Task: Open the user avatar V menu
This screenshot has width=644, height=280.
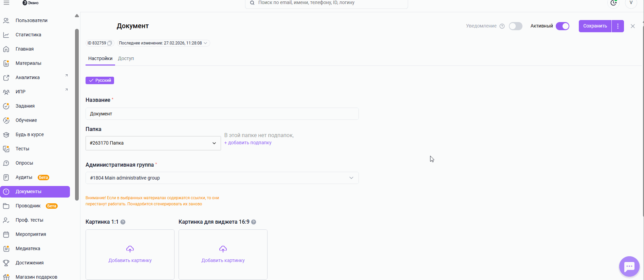Action: 631,3
